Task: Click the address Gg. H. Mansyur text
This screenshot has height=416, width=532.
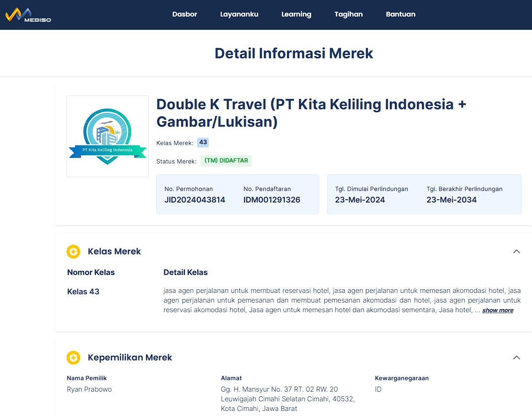Action: 288,399
